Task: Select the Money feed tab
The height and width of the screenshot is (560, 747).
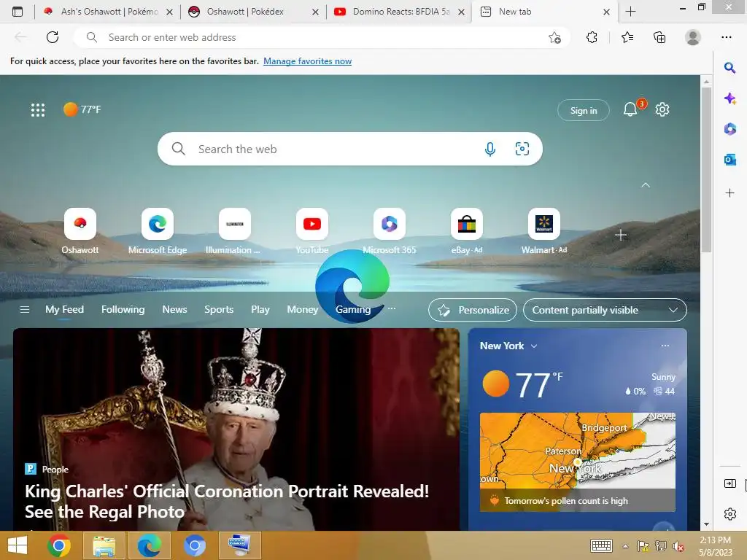Action: (302, 309)
